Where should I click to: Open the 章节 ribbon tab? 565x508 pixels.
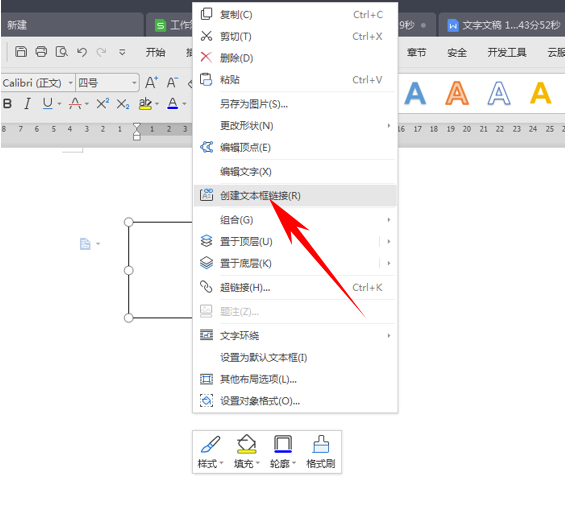pyautogui.click(x=417, y=53)
